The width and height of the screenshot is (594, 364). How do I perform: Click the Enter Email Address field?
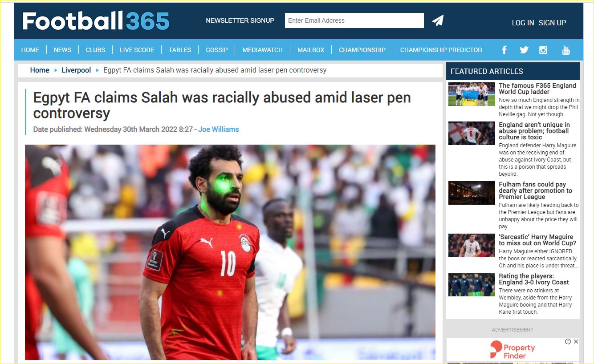click(354, 20)
